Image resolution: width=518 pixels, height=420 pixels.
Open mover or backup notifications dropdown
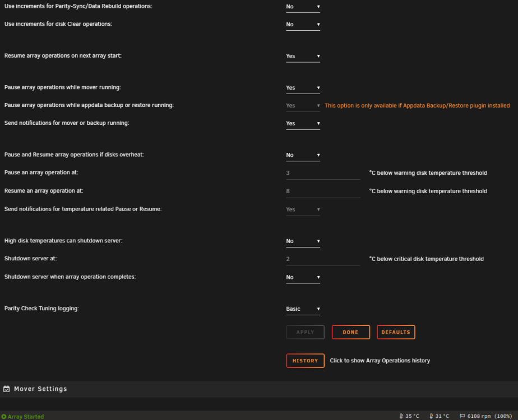303,124
